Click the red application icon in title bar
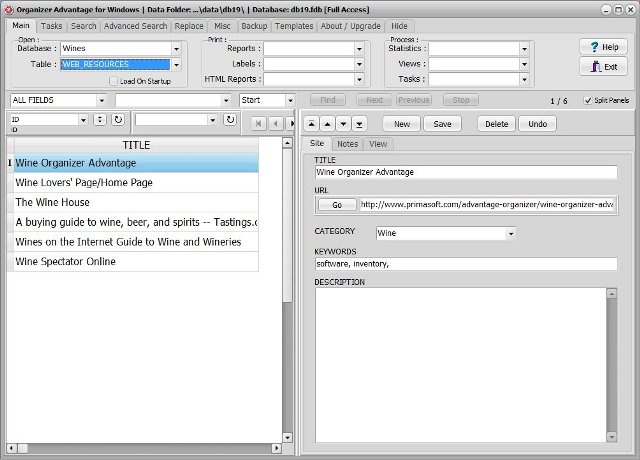Screen dimensions: 640x460 (9, 9)
